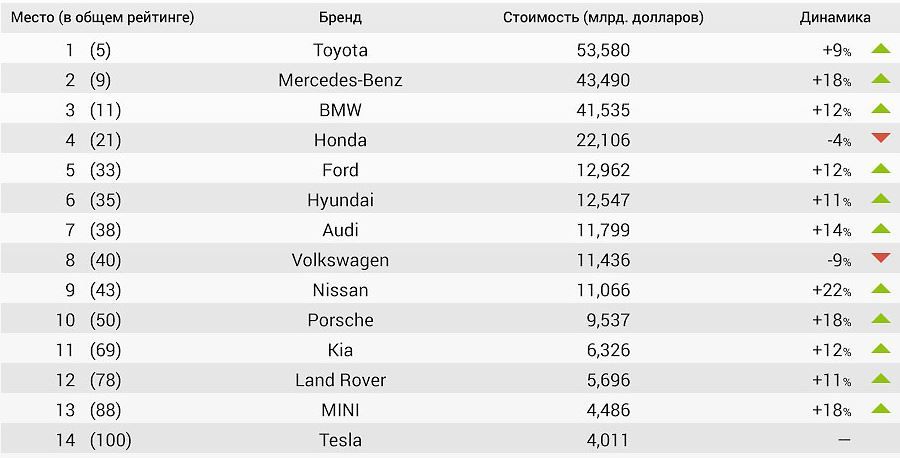This screenshot has width=900, height=458.
Task: Click the green up arrow in Kia row
Action: pyautogui.click(x=880, y=348)
